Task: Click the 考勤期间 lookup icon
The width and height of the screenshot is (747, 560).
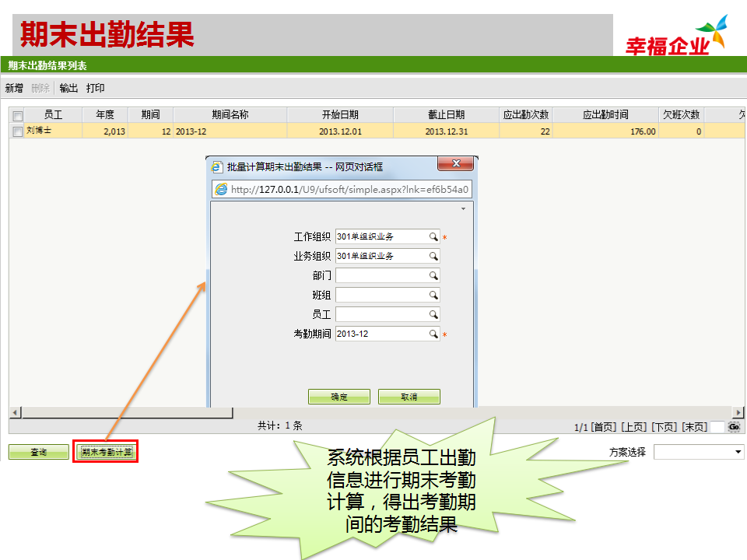Action: click(x=433, y=333)
